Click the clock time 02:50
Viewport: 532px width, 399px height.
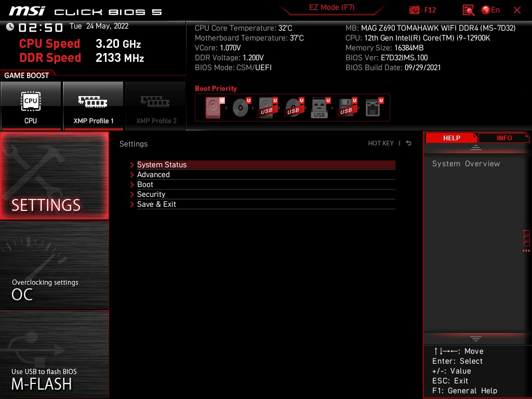point(41,28)
